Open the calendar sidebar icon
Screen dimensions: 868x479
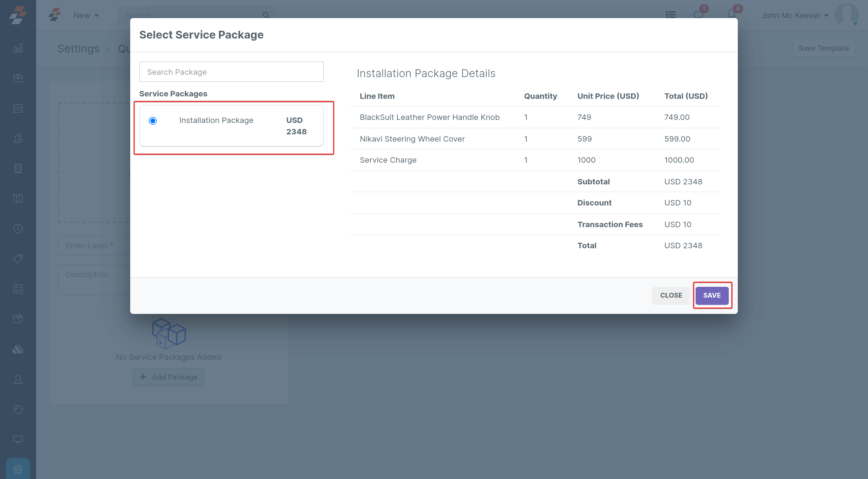click(x=18, y=108)
